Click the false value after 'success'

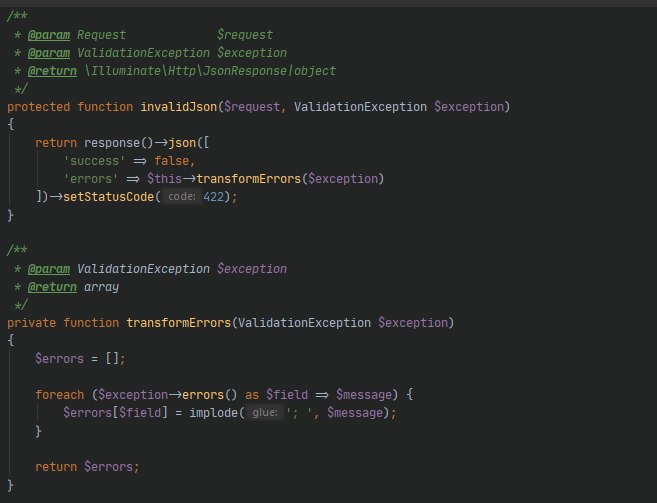171,161
